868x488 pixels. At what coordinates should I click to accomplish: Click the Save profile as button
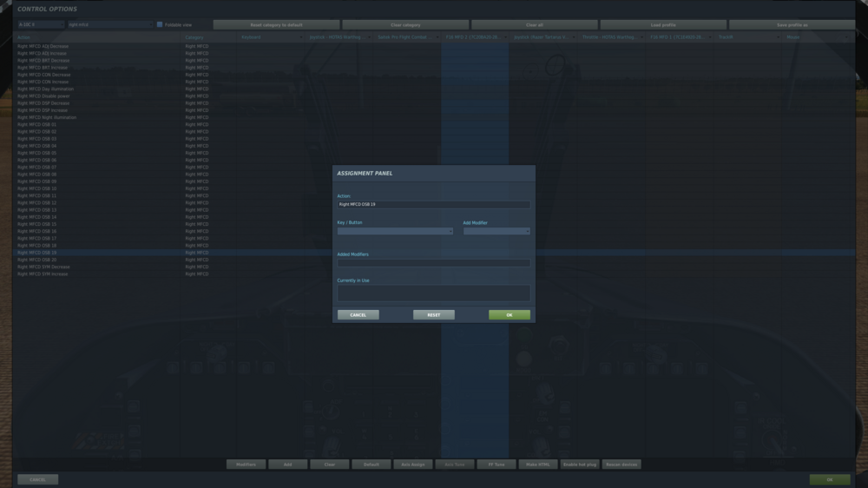pyautogui.click(x=792, y=25)
